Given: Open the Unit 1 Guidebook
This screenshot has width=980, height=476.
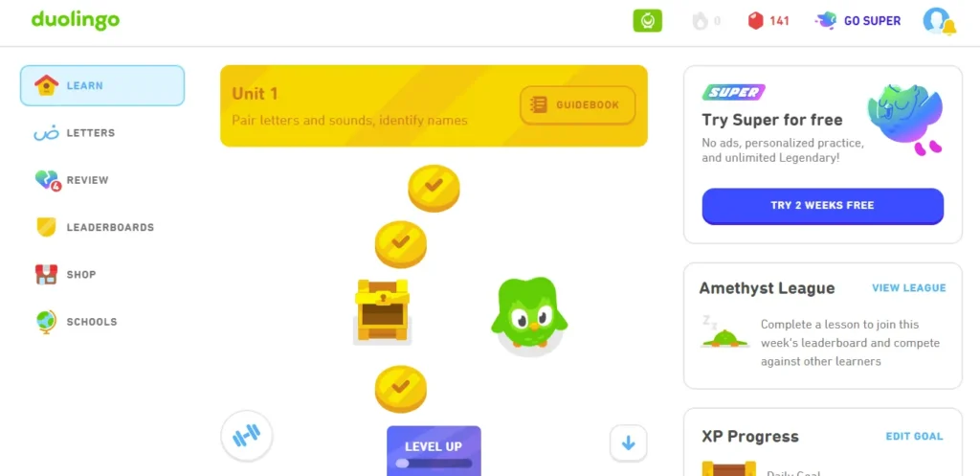Looking at the screenshot, I should (577, 105).
